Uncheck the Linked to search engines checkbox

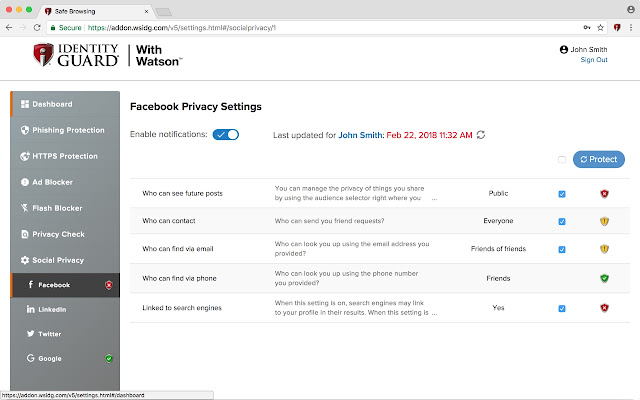(x=562, y=308)
